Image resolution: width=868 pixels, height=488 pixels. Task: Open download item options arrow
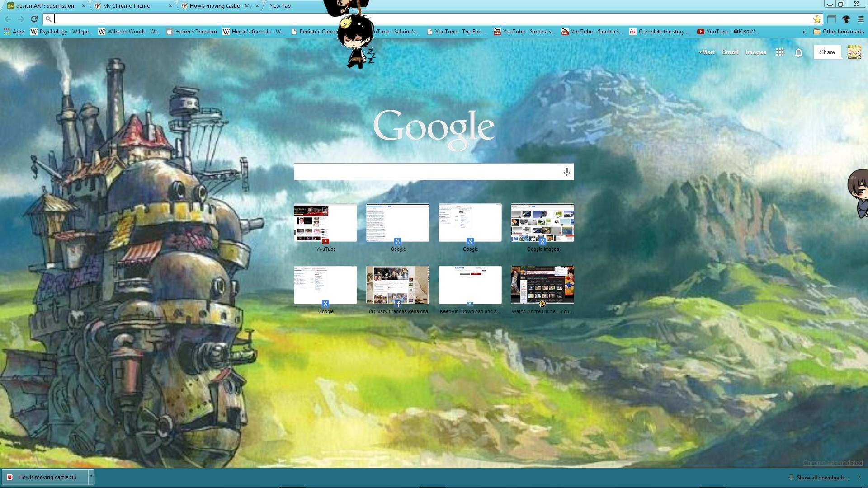point(91,477)
